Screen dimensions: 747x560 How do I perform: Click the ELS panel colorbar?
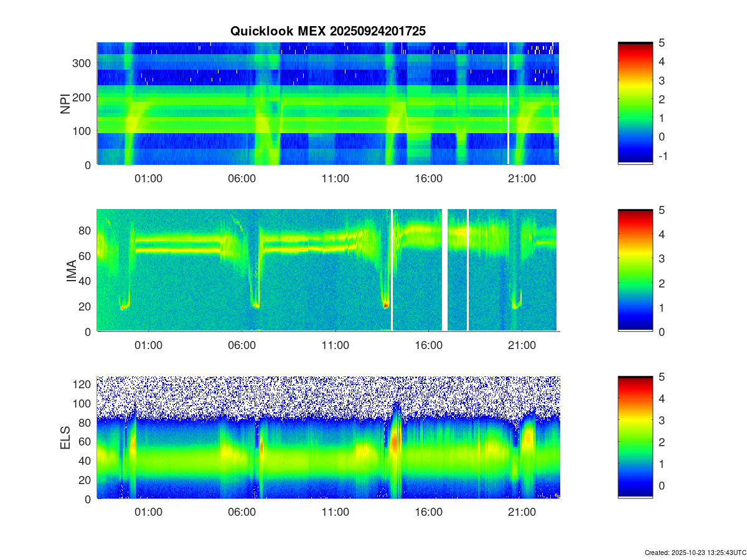(635, 437)
